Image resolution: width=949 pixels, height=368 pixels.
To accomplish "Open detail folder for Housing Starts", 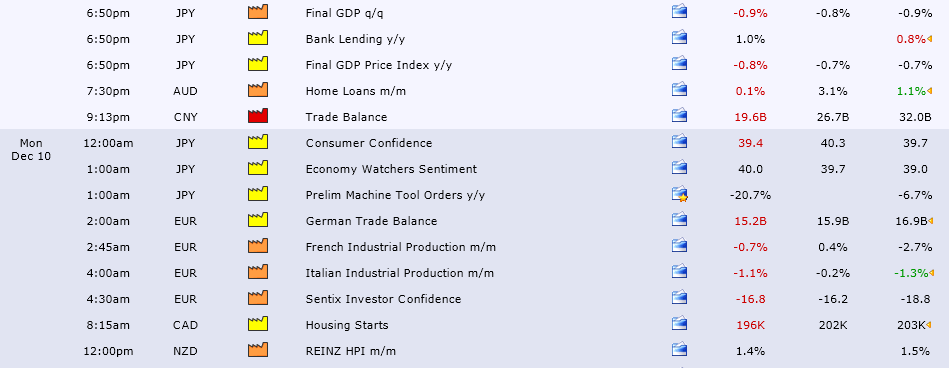I will [679, 324].
